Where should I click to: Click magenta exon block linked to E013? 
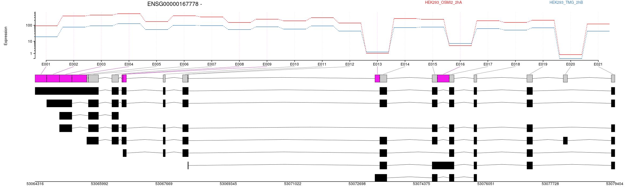(377, 78)
